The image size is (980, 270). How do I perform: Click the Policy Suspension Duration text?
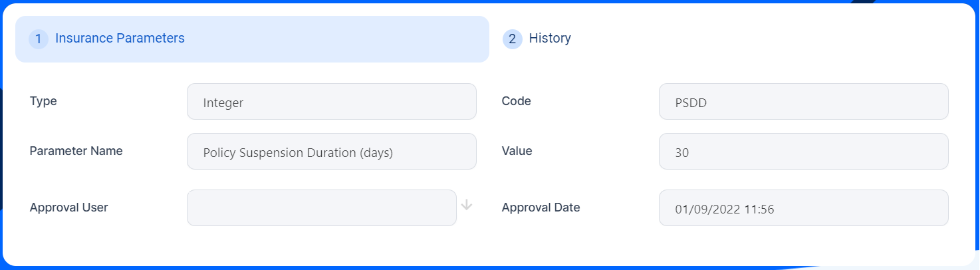tap(298, 153)
